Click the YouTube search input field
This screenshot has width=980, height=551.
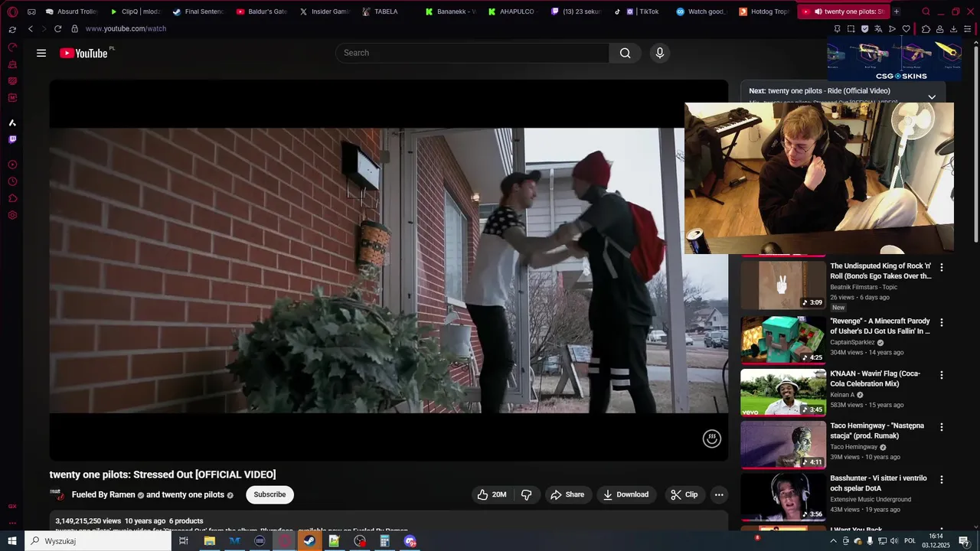pos(472,53)
